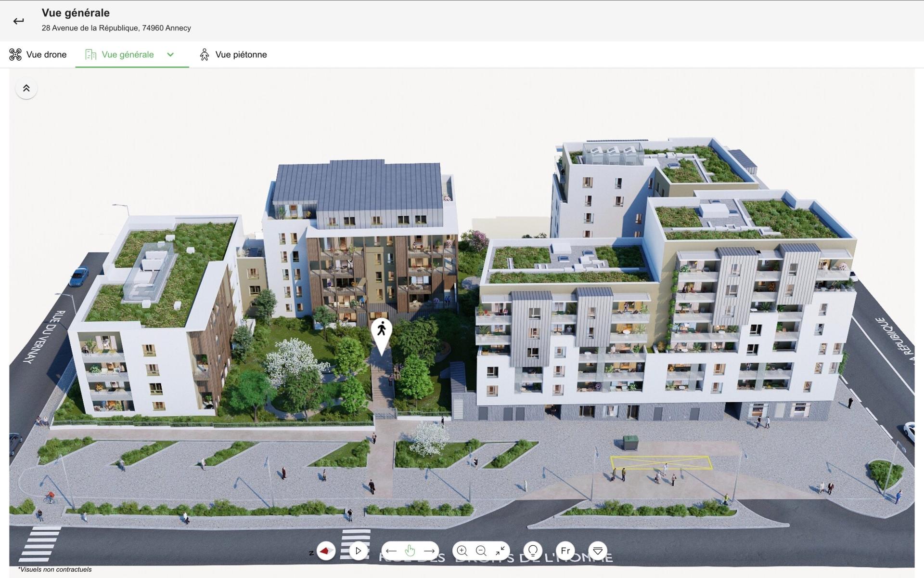The width and height of the screenshot is (924, 578).
Task: Click the drone icon beside Vue drone
Action: (x=15, y=54)
